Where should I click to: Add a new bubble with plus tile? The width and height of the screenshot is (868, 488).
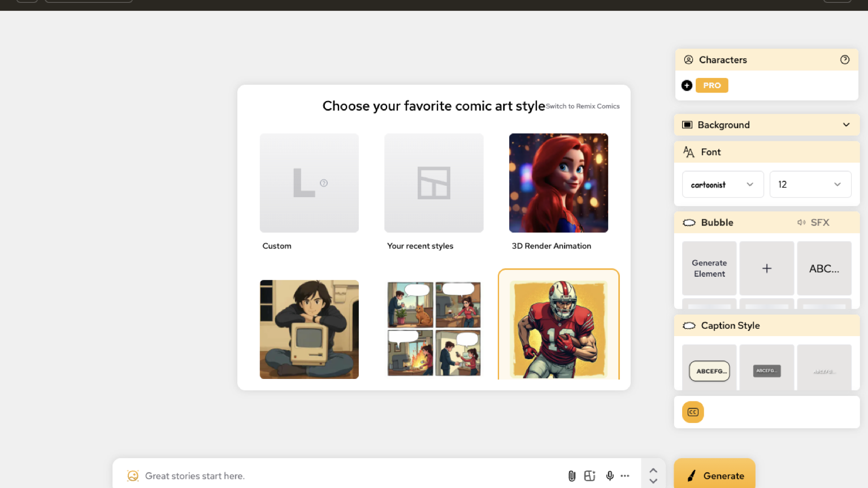coord(767,268)
